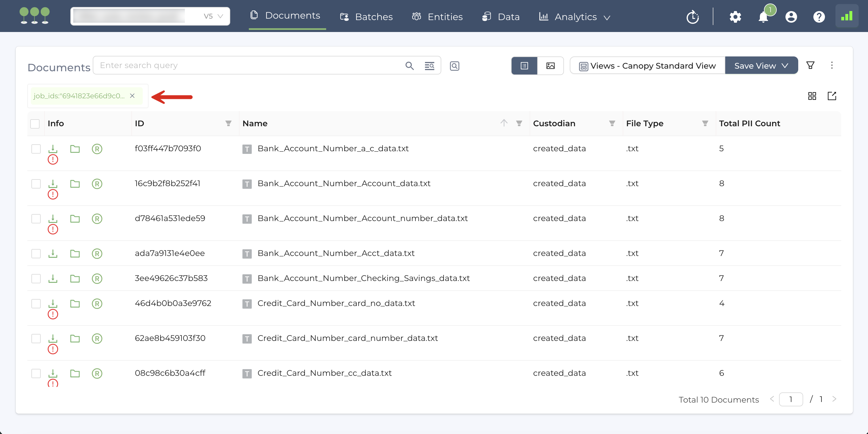Image resolution: width=868 pixels, height=434 pixels.
Task: Select the checkbox for Bank_Account_Number_a_c_data.txt
Action: tap(36, 149)
